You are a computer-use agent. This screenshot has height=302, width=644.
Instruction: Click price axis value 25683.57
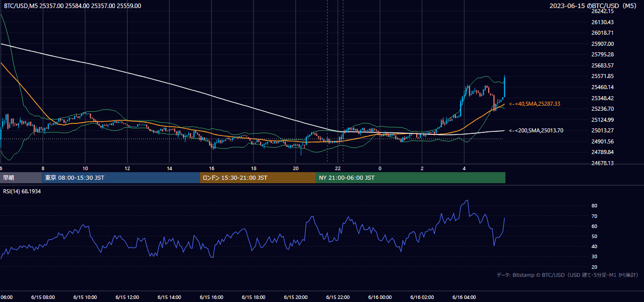pyautogui.click(x=602, y=65)
